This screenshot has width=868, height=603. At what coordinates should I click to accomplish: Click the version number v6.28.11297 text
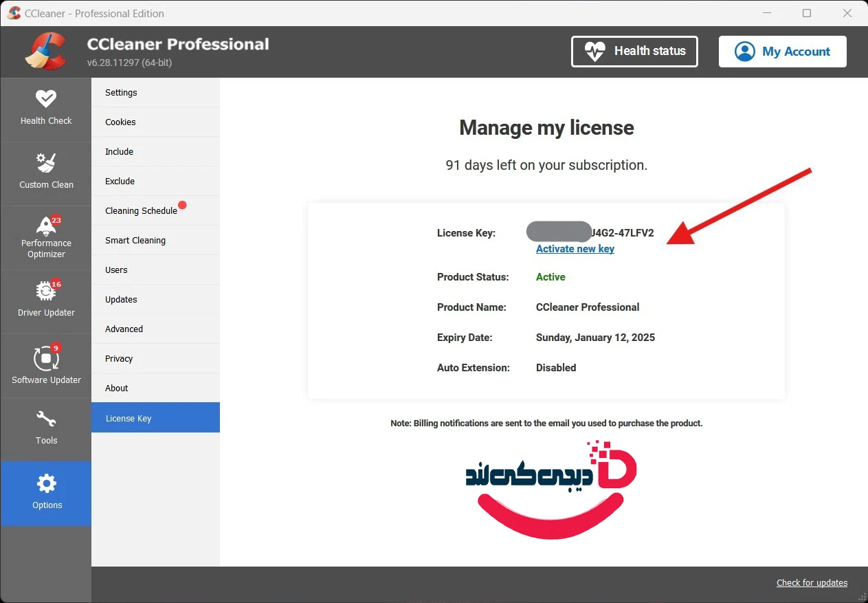(129, 63)
